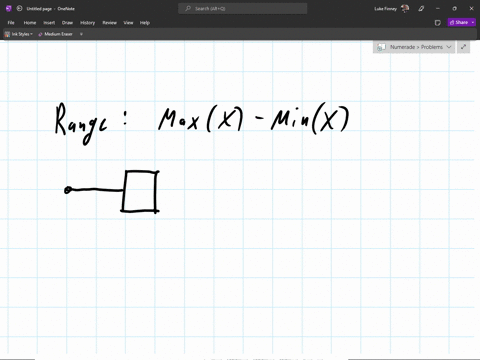Screen dimensions: 480x360
Task: Click the Search box in title bar
Action: [x=243, y=9]
